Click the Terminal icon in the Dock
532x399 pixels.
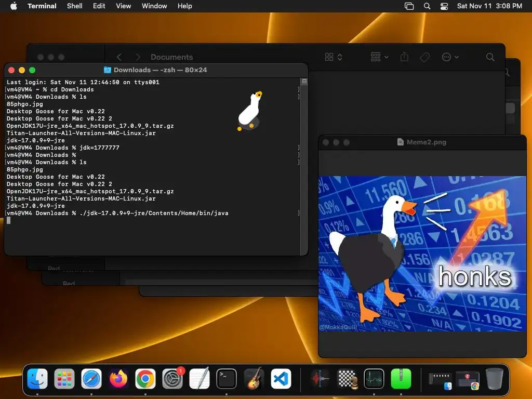pos(227,379)
